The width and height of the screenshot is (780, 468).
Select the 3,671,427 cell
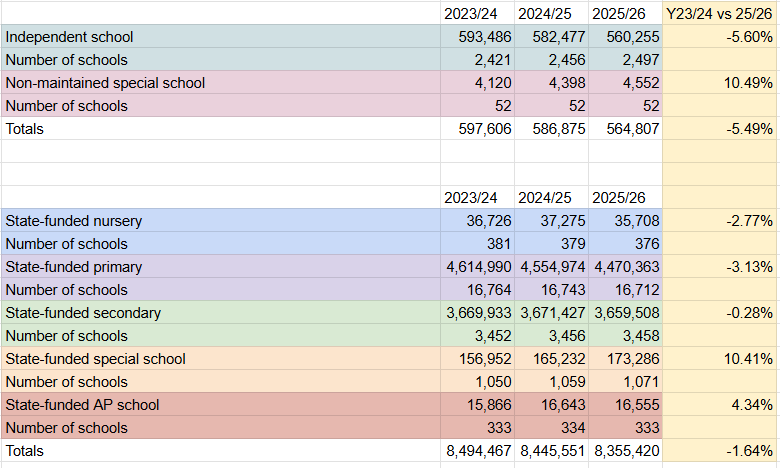552,313
